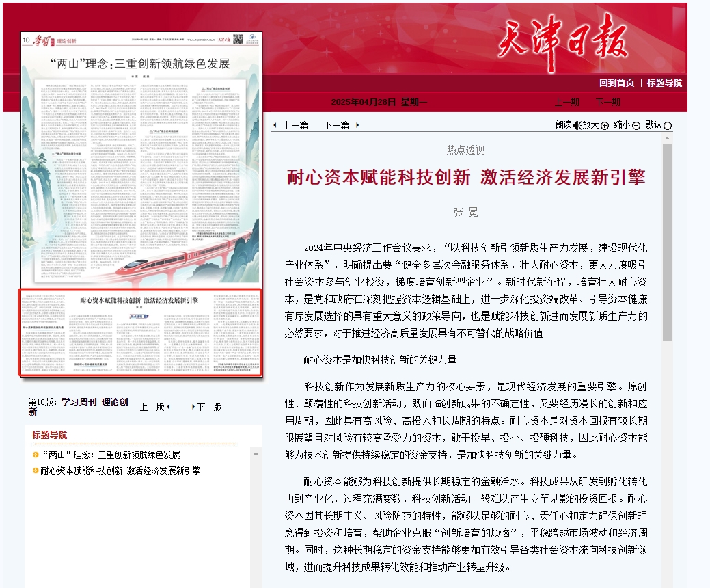Click the default-size circle icon beside 默认

[x=668, y=125]
